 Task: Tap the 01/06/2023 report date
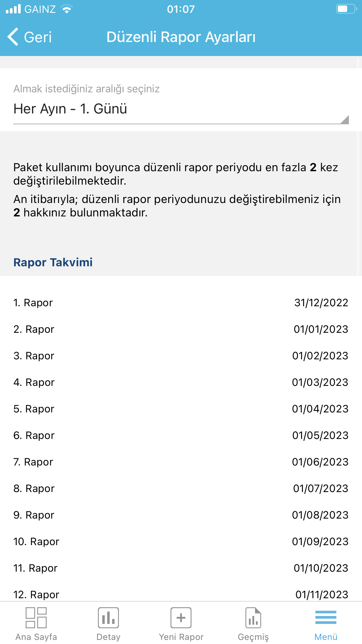coord(320,462)
